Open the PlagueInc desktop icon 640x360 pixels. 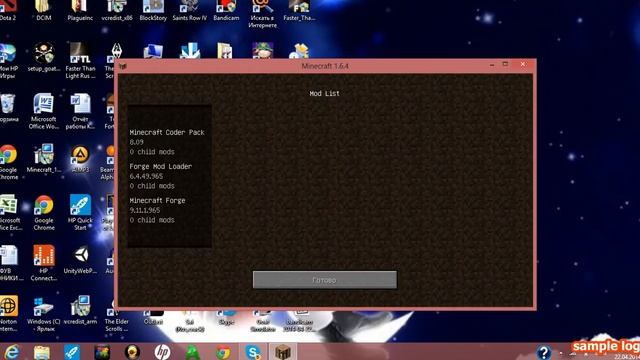(80, 11)
